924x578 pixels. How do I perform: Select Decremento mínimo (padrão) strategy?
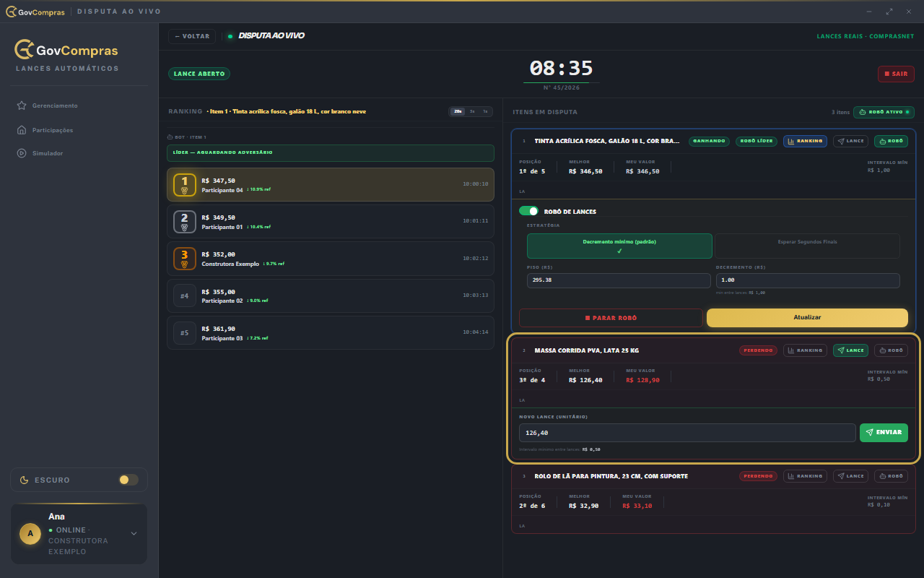619,246
